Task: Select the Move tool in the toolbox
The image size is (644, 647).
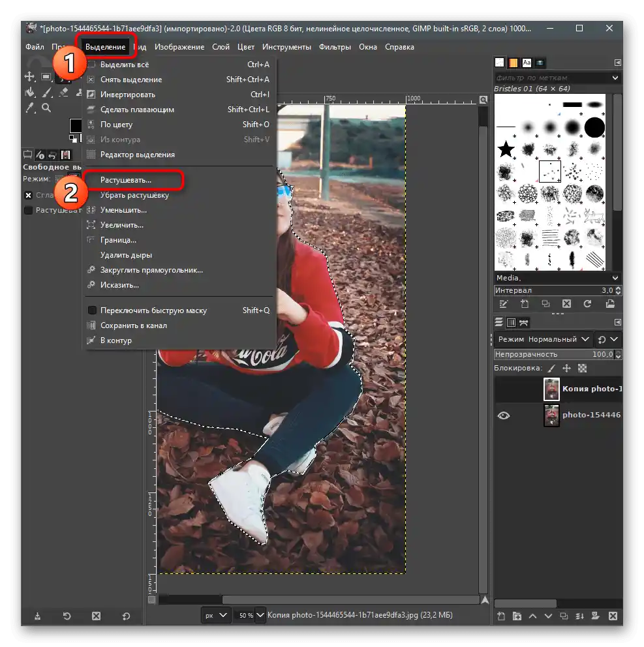Action: point(29,77)
